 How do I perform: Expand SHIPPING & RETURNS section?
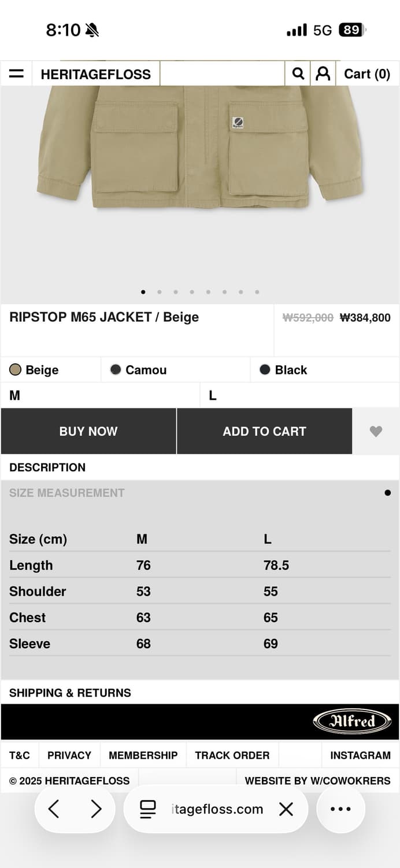70,693
